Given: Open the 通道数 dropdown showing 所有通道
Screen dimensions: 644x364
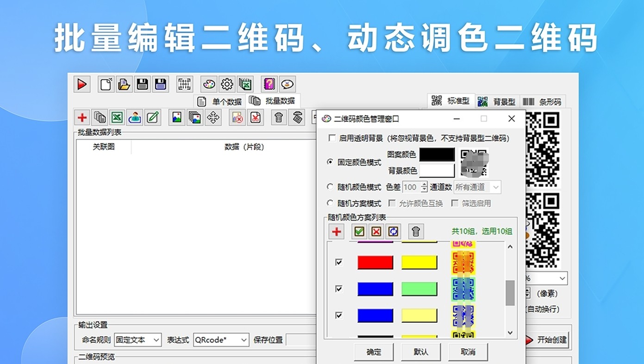Looking at the screenshot, I should [x=477, y=187].
